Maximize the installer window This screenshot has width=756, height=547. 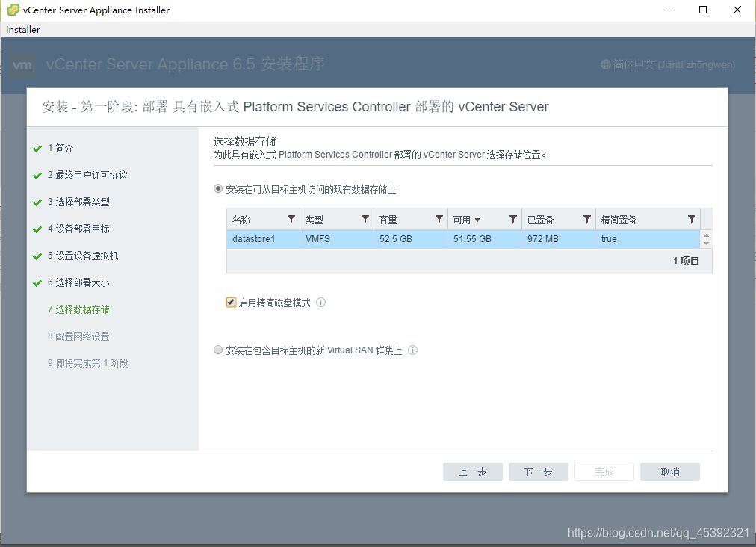(703, 10)
